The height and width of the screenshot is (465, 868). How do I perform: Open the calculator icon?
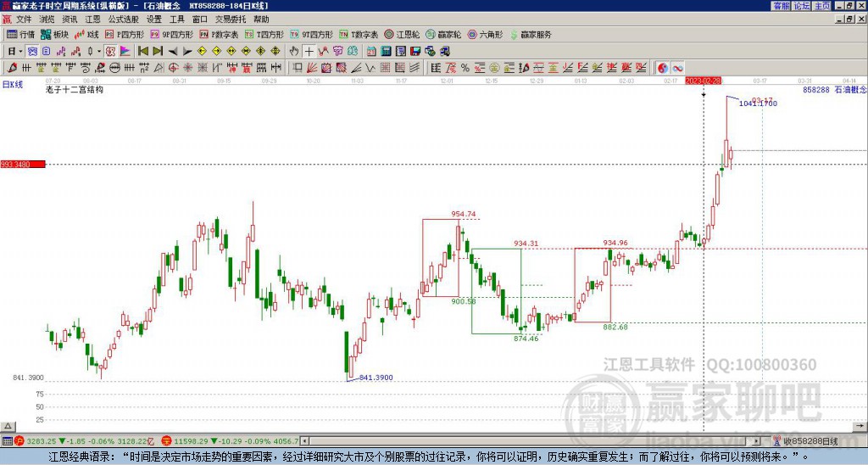point(386,52)
